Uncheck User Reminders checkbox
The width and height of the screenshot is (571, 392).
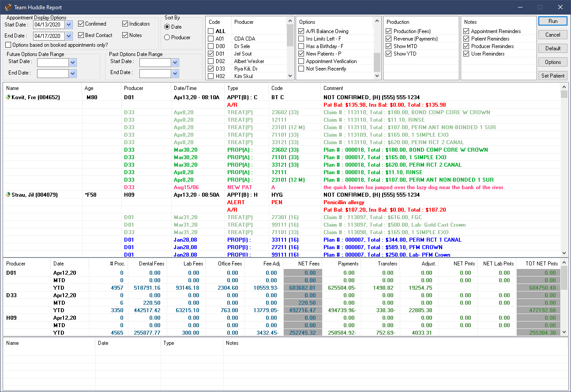[466, 54]
